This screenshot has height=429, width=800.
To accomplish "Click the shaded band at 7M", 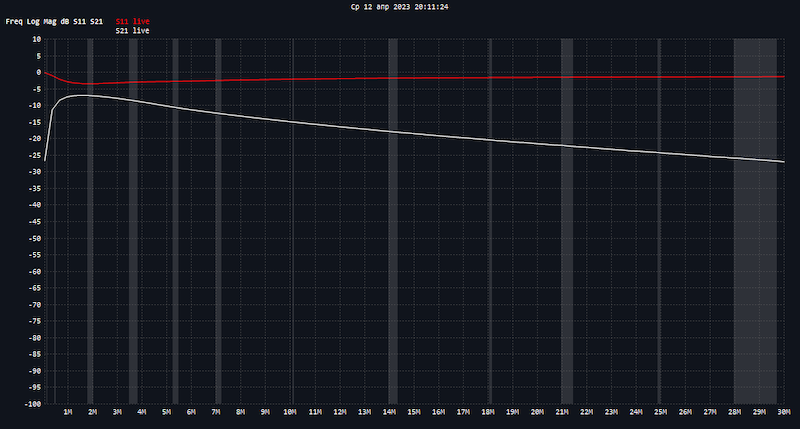I will tap(217, 220).
